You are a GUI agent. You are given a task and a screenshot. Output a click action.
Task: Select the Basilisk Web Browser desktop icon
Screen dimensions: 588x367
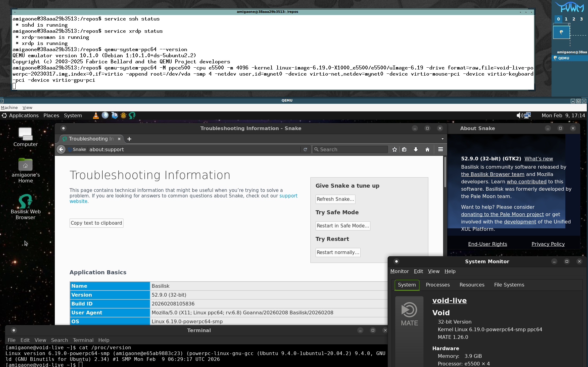point(25,207)
